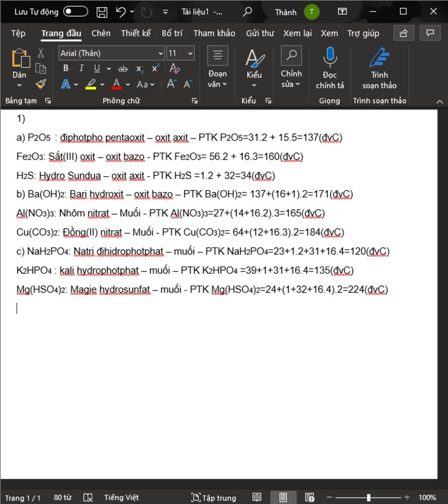Click Tiếng Việt language indicator
Screen dimensions: 448x504
(121, 497)
